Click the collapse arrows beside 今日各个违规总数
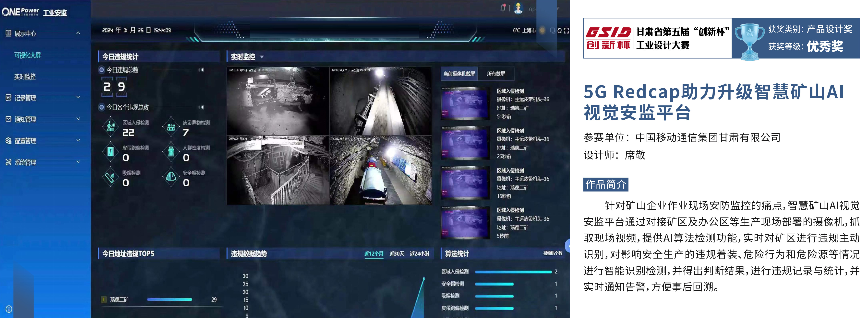The width and height of the screenshot is (868, 318). [x=201, y=107]
